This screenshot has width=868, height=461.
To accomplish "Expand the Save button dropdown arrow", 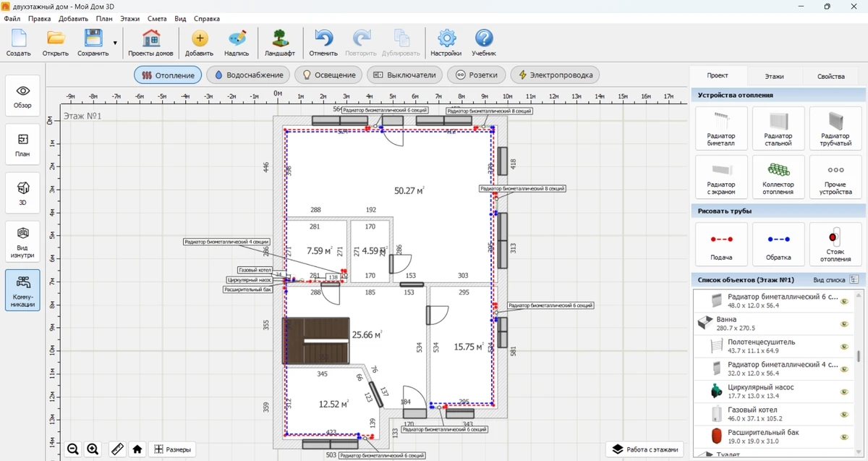I will pyautogui.click(x=115, y=43).
